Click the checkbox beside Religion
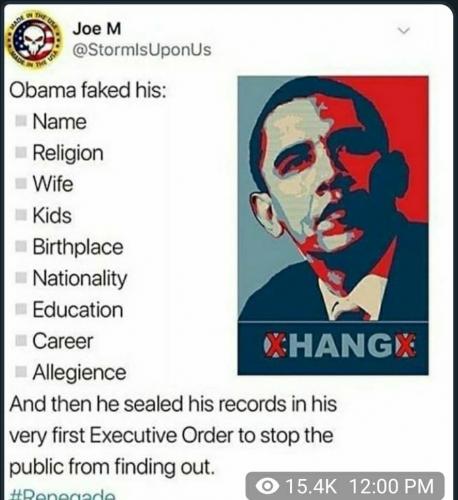The height and width of the screenshot is (500, 458). (x=21, y=152)
